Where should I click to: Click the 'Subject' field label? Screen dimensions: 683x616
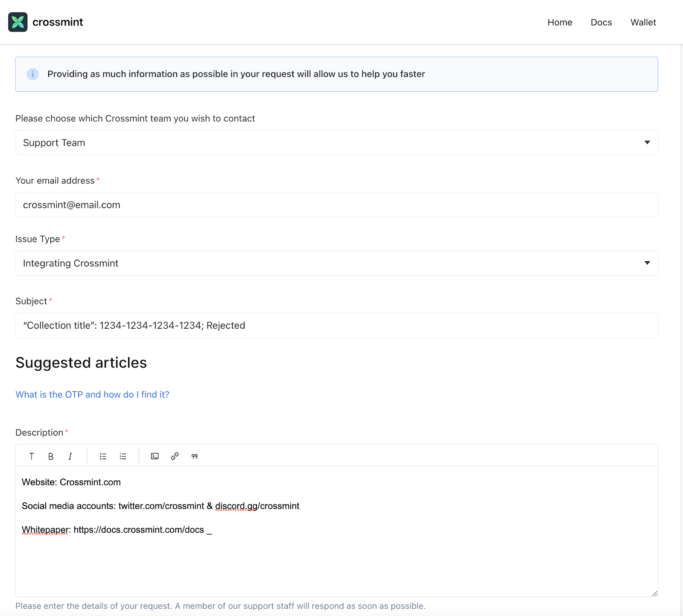[31, 301]
